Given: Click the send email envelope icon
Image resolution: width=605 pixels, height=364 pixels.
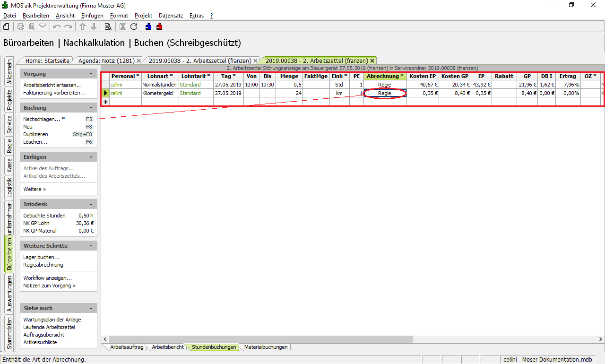Looking at the screenshot, I should coord(43,26).
